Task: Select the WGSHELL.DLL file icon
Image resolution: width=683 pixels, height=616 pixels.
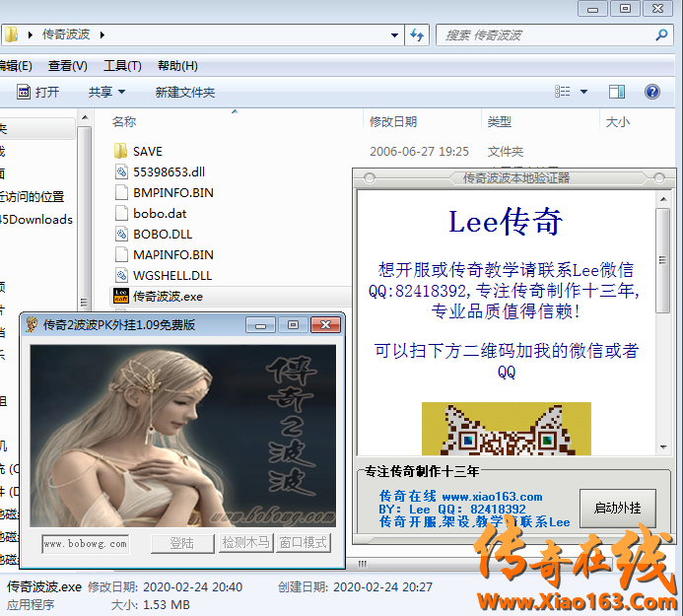Action: (x=121, y=275)
